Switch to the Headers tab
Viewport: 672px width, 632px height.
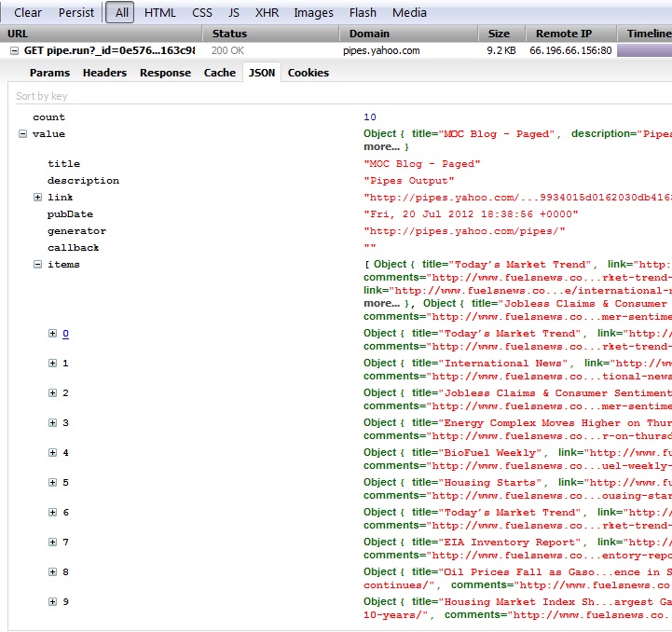click(103, 73)
